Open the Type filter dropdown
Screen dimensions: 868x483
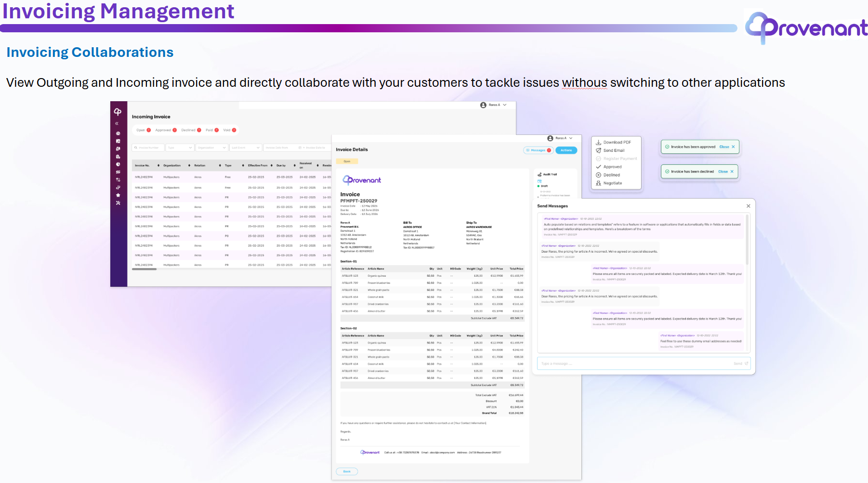[x=180, y=148]
